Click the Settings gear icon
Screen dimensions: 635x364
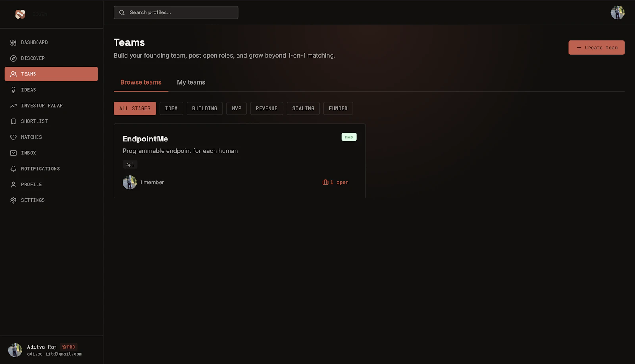click(13, 200)
